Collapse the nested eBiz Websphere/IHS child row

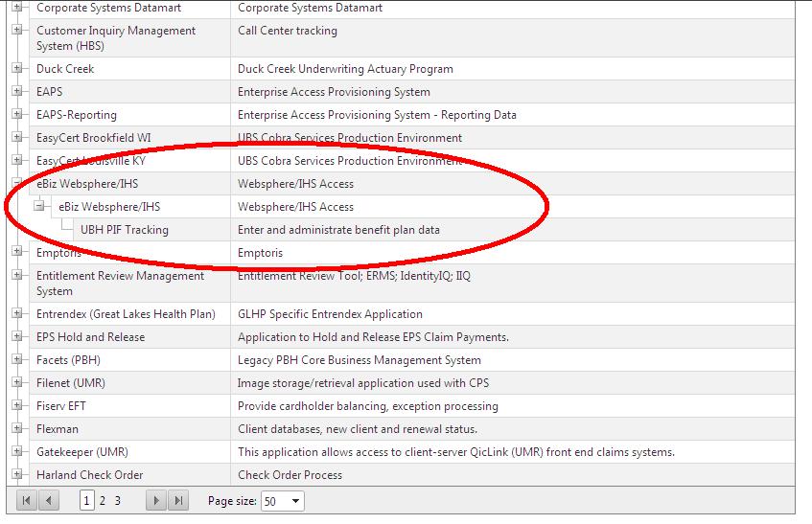[x=39, y=206]
